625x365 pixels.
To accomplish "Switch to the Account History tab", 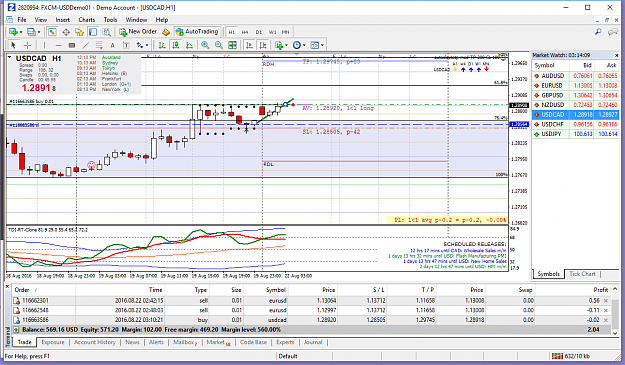I will click(x=95, y=342).
